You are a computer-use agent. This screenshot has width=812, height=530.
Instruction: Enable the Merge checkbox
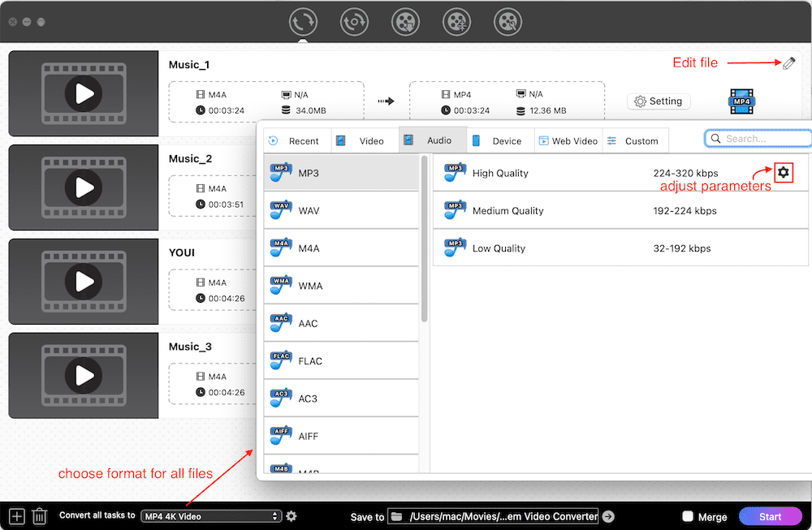[x=688, y=516]
